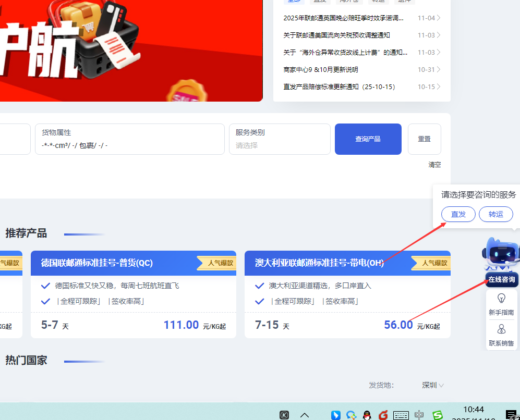Click the 清空 link
The height and width of the screenshot is (420, 520).
(x=434, y=165)
